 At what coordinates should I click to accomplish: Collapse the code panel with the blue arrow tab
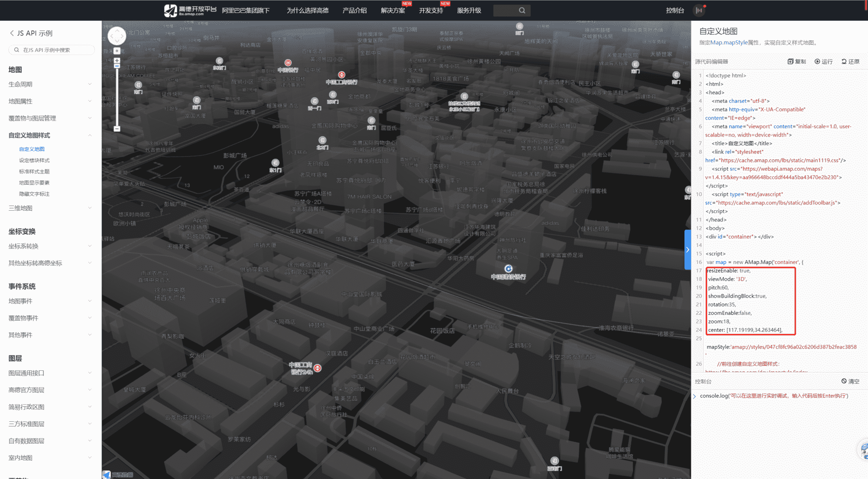pos(688,250)
